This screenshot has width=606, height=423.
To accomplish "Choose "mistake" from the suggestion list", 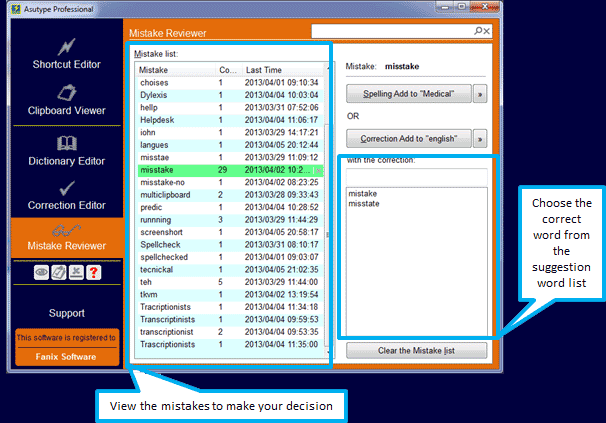I will click(361, 193).
